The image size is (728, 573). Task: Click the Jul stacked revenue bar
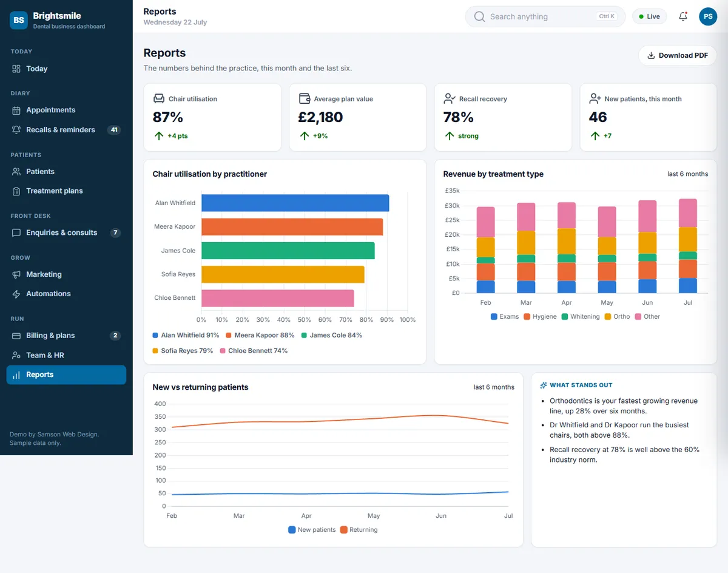[x=688, y=246]
